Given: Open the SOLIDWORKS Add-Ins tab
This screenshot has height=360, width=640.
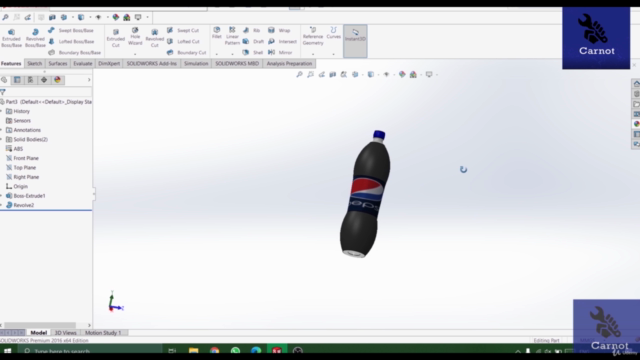Looking at the screenshot, I should tap(151, 64).
